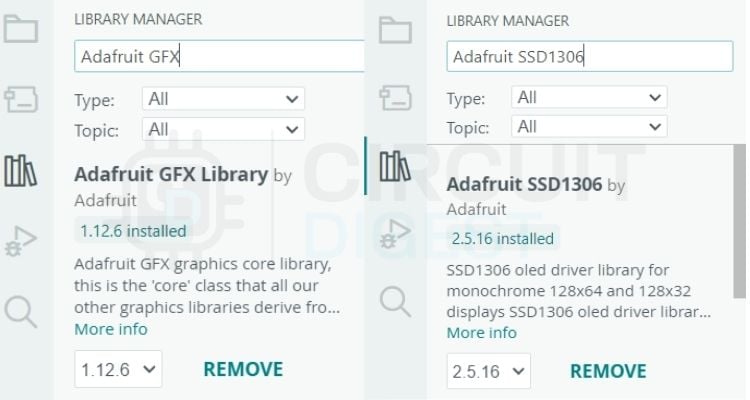Select Library Manager books icon in left panel
This screenshot has height=400, width=750.
point(21,170)
